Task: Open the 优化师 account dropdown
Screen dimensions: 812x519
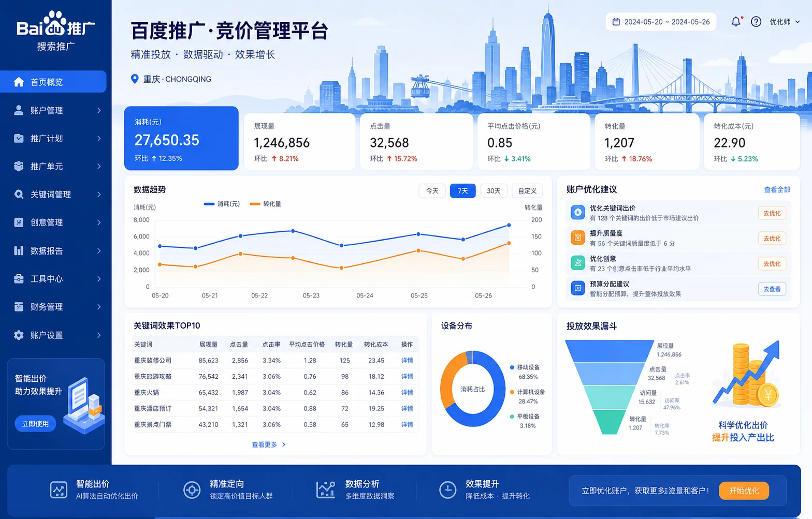Action: tap(785, 22)
